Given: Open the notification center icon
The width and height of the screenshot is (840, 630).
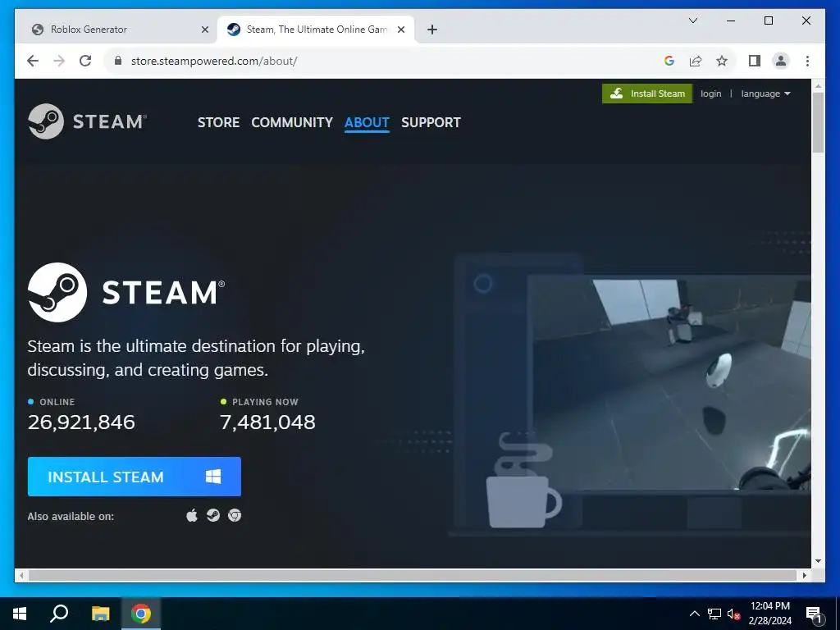Looking at the screenshot, I should pyautogui.click(x=815, y=614).
